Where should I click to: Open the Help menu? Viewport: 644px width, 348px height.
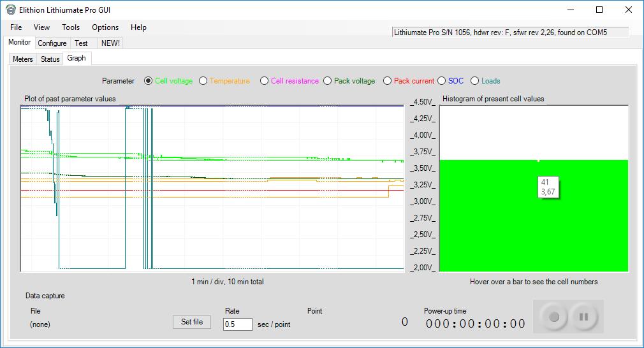coord(138,27)
